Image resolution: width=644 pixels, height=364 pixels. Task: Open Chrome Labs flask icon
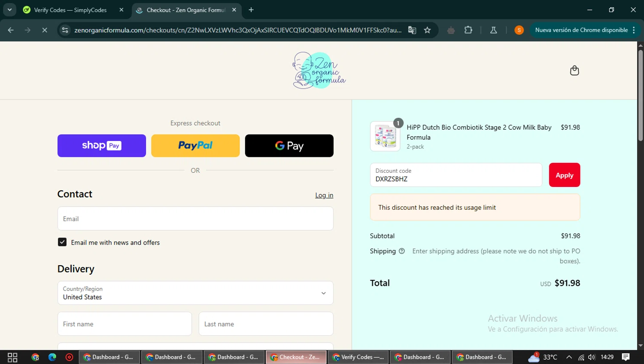point(493,30)
